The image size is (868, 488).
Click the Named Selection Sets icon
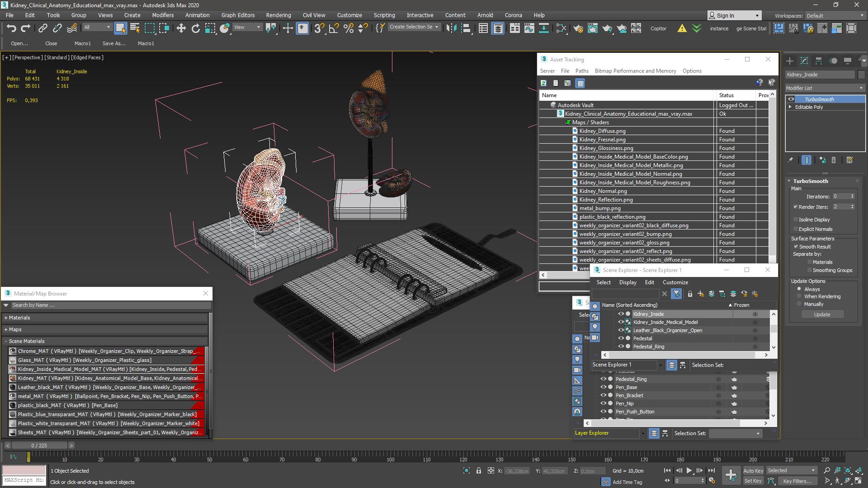380,28
